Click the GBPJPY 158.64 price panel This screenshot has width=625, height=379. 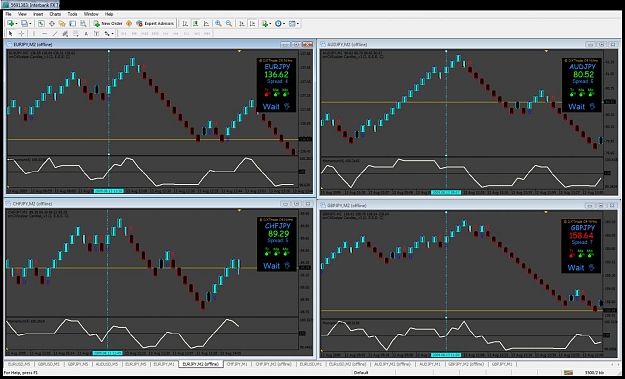pos(582,246)
